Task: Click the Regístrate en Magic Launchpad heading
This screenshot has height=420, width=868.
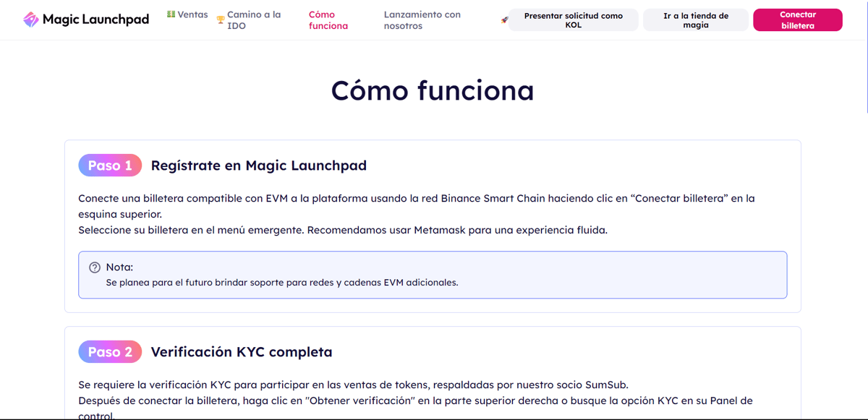Action: pyautogui.click(x=259, y=166)
